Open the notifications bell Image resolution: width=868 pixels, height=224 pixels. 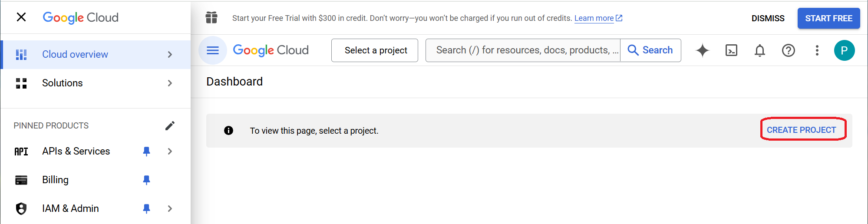759,50
